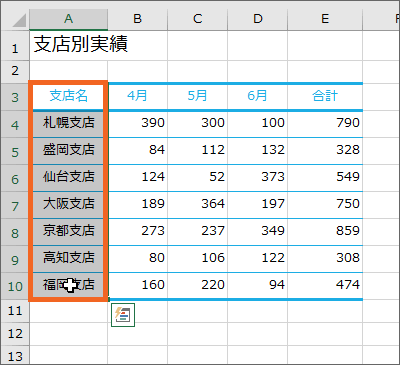Select the 盛岡支店 cell

(x=68, y=151)
